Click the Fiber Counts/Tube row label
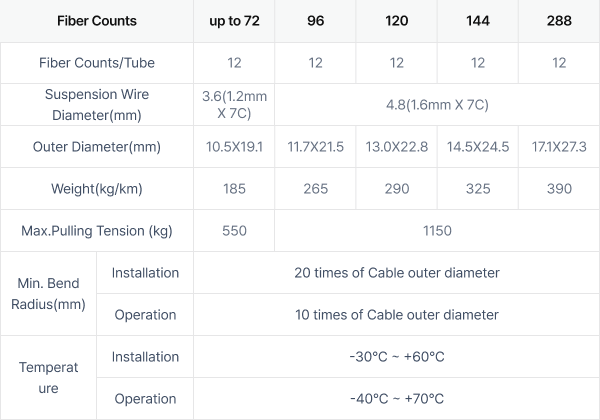 97,63
